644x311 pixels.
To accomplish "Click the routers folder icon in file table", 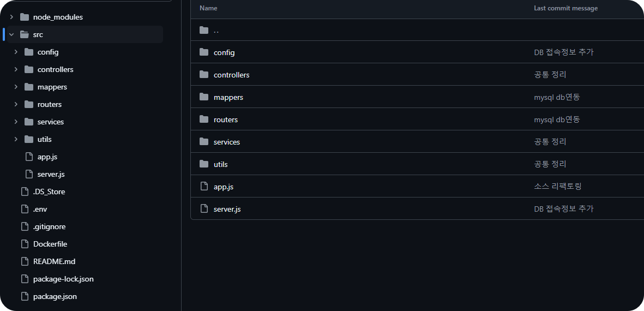I will 204,119.
